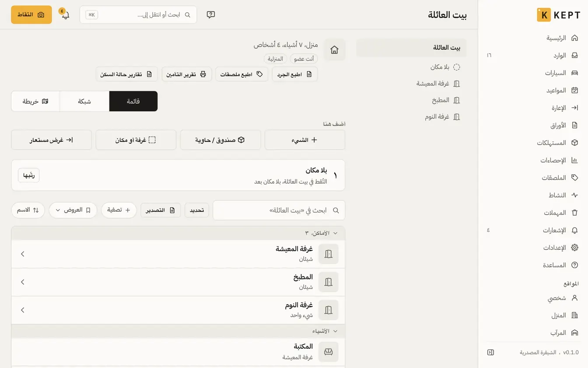The width and height of the screenshot is (588, 368).
Task: Add a تصفية filter
Action: coord(119,210)
